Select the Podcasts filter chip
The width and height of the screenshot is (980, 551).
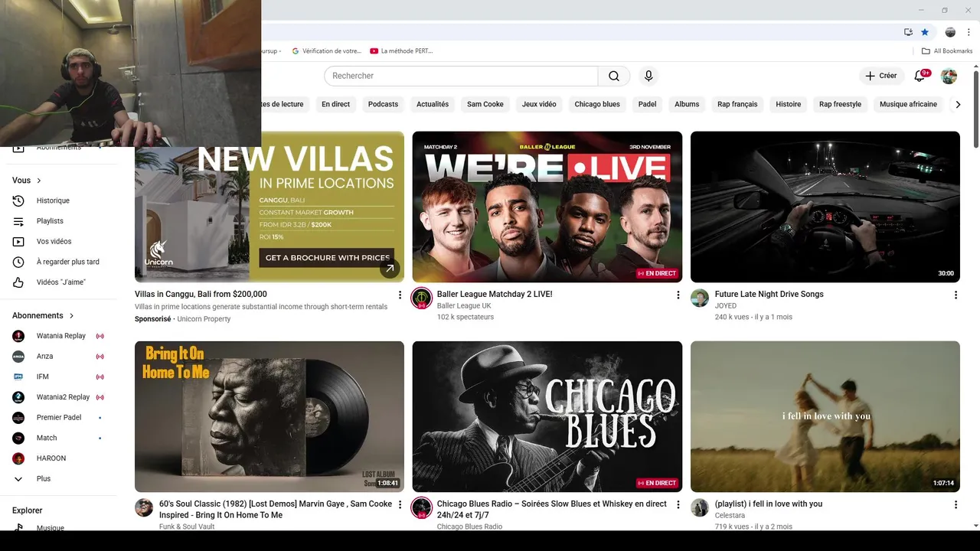[383, 104]
